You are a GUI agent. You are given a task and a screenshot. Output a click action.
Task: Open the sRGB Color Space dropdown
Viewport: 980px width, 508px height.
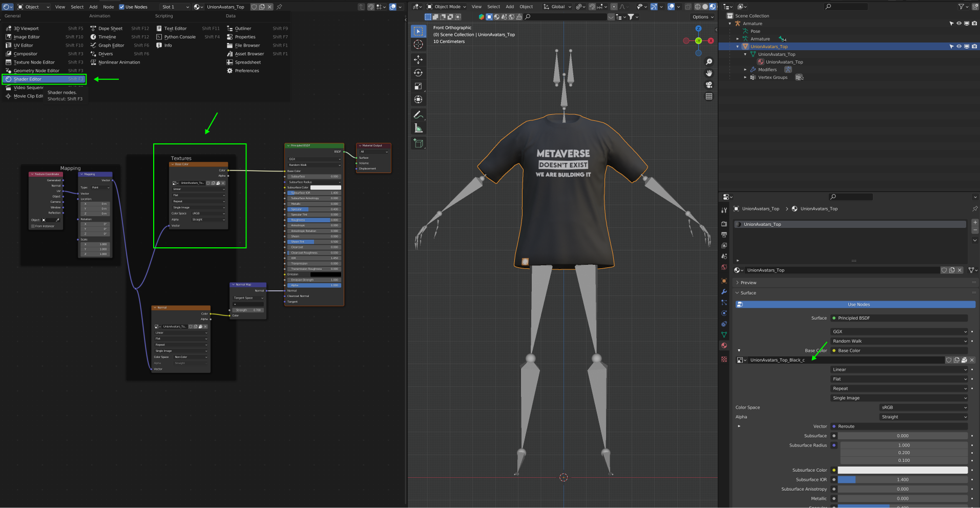924,408
